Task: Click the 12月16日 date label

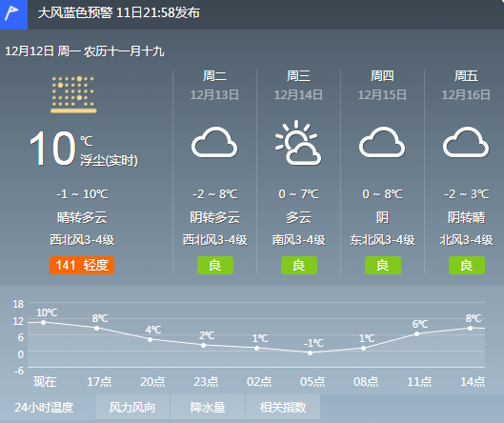Action: [466, 95]
